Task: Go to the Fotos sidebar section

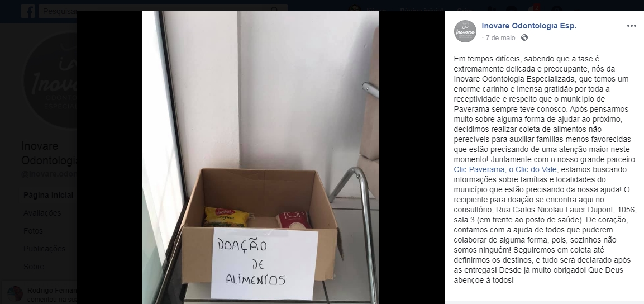Action: point(33,231)
